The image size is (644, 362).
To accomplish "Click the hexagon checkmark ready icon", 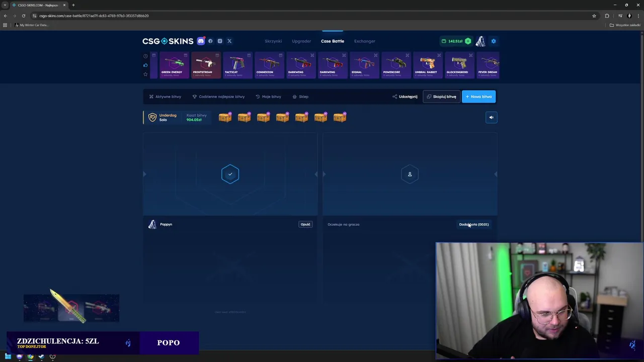I will click(230, 174).
